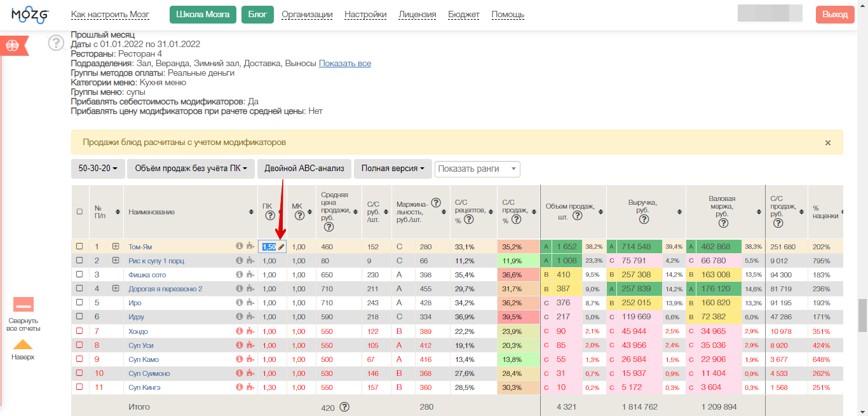Toggle the select-all checkbox in the table header
The width and height of the screenshot is (868, 416).
point(79,212)
